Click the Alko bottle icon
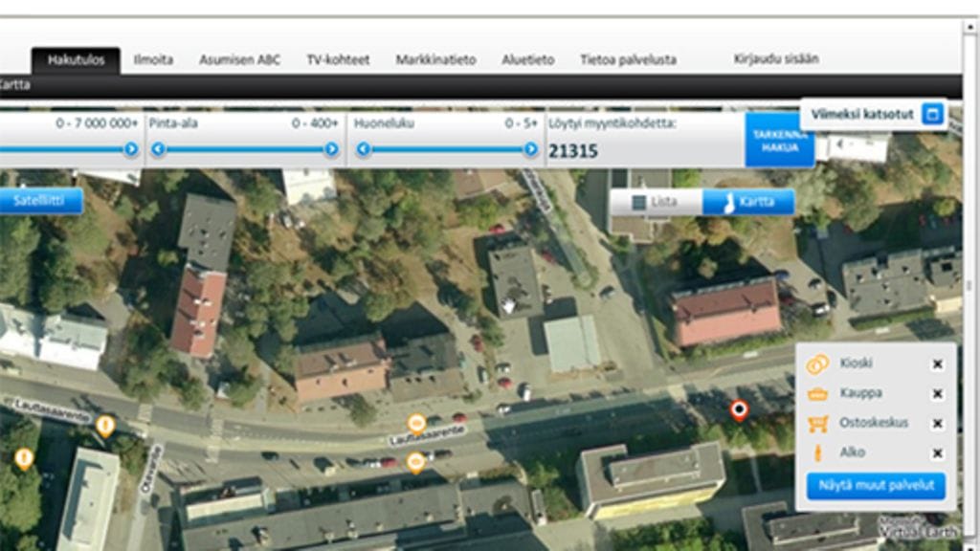The width and height of the screenshot is (980, 551). point(817,452)
